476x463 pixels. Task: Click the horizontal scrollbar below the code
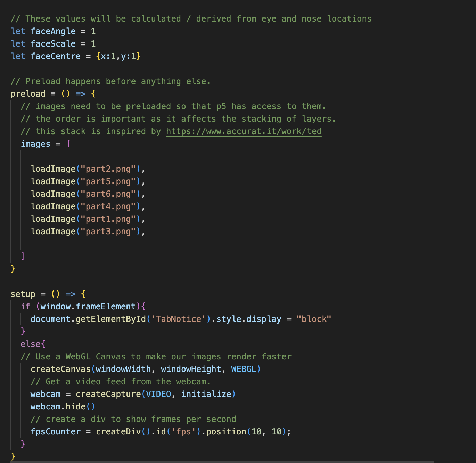click(x=222, y=462)
